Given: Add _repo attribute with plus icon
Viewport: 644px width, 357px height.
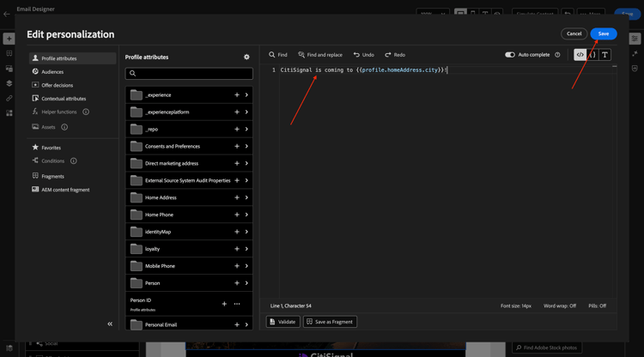Looking at the screenshot, I should point(237,130).
